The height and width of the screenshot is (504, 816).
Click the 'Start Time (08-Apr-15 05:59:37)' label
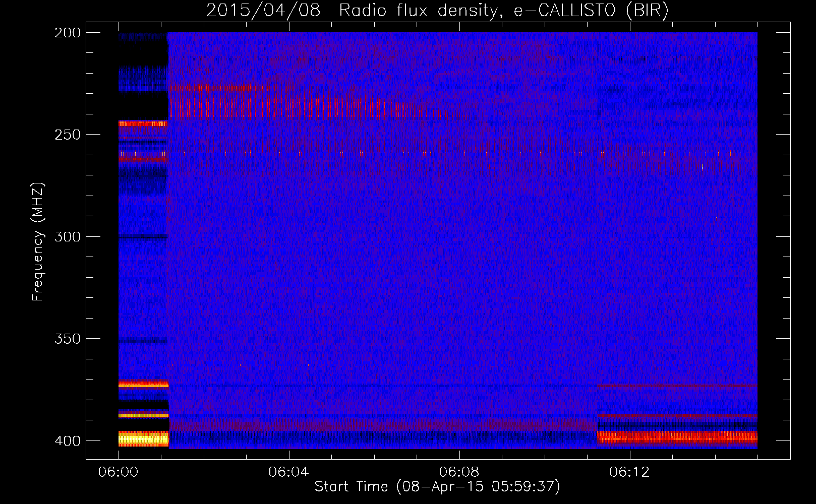[x=437, y=487]
